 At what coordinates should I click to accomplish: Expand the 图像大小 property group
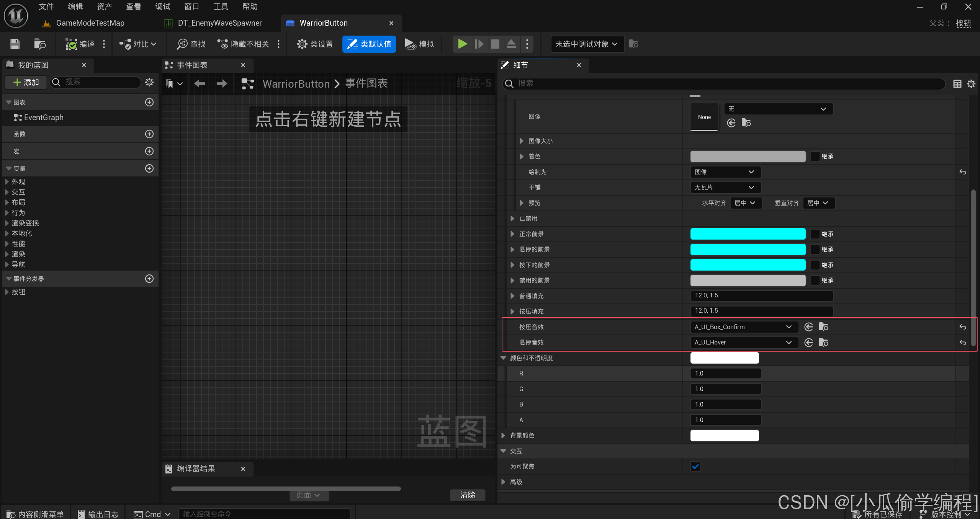522,140
